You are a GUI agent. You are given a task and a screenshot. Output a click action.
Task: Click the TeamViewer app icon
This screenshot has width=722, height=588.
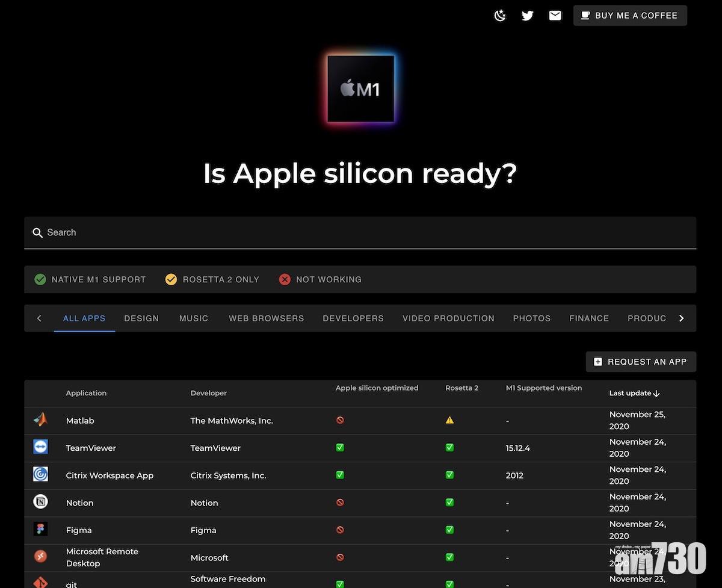(x=40, y=447)
